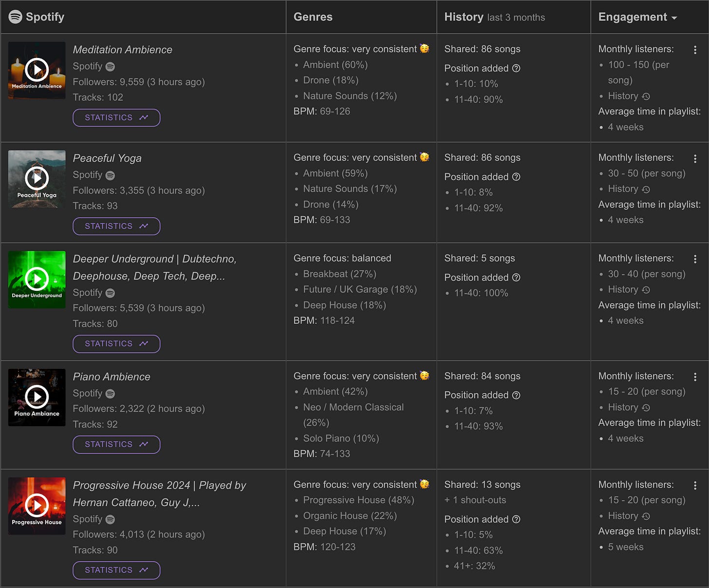The height and width of the screenshot is (588, 709).
Task: Open Statistics for Progressive House 2024
Action: tap(116, 570)
